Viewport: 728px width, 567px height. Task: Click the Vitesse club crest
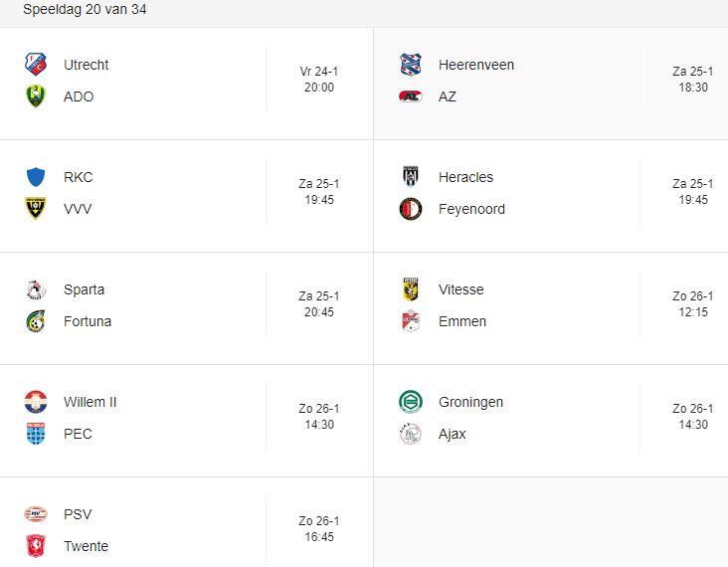coord(411,289)
